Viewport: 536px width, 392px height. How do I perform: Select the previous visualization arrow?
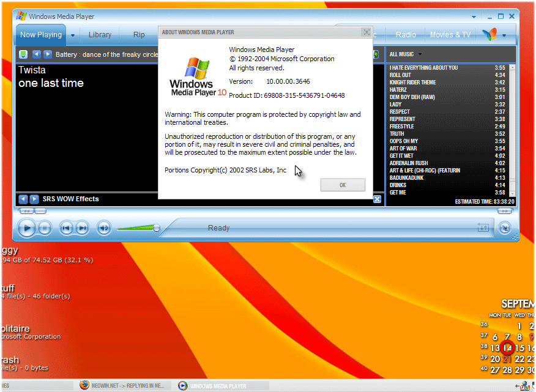pyautogui.click(x=37, y=54)
